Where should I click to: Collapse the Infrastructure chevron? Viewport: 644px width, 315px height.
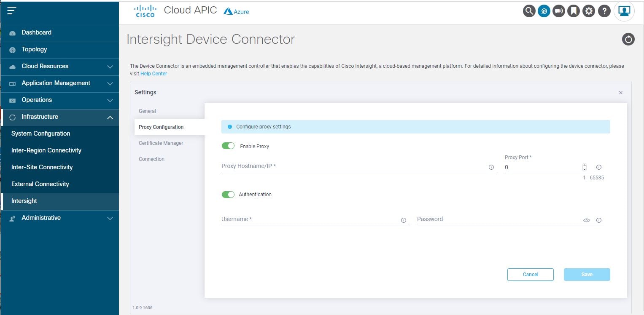click(x=110, y=117)
